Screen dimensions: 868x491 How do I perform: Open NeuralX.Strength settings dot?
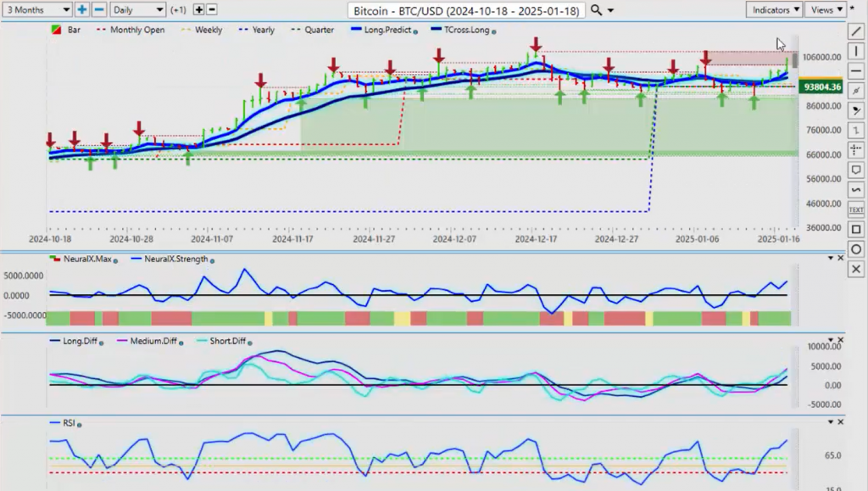(212, 260)
